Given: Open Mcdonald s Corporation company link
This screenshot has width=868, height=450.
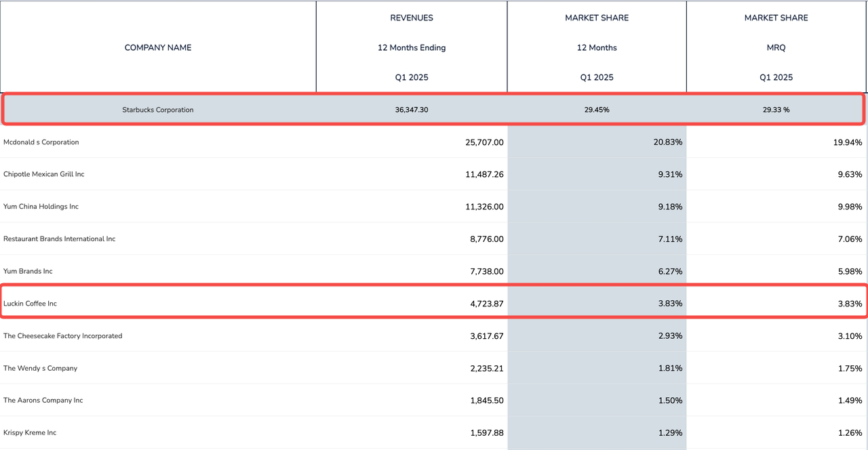Looking at the screenshot, I should [41, 142].
